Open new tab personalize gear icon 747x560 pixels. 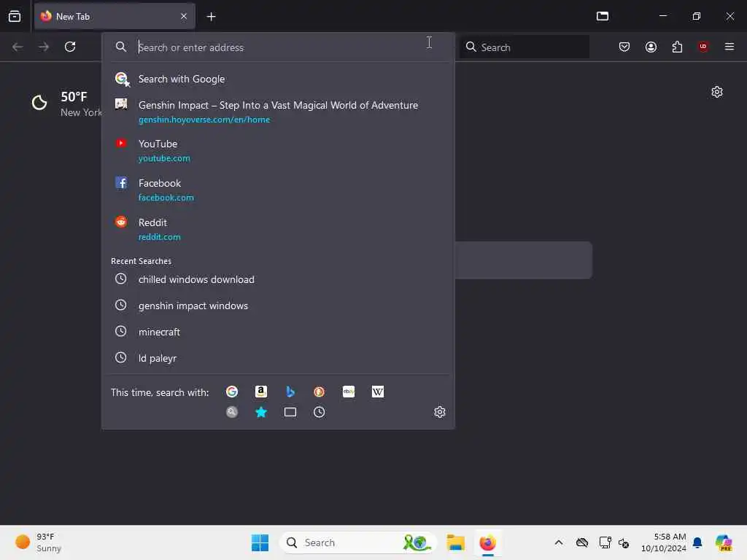click(717, 92)
